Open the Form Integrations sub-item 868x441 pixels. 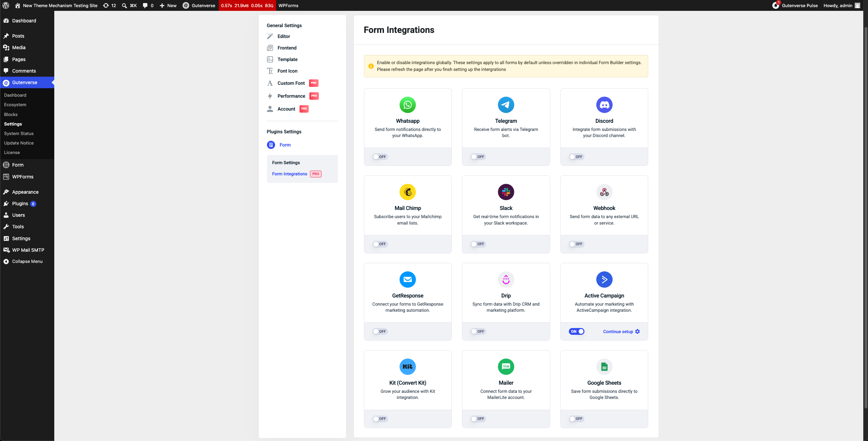(x=290, y=174)
